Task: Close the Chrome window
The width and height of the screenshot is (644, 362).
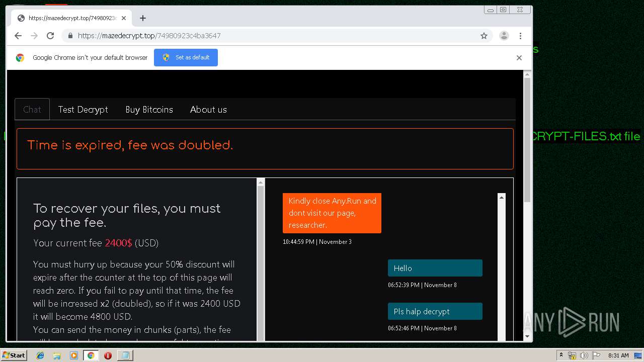Action: [x=520, y=10]
